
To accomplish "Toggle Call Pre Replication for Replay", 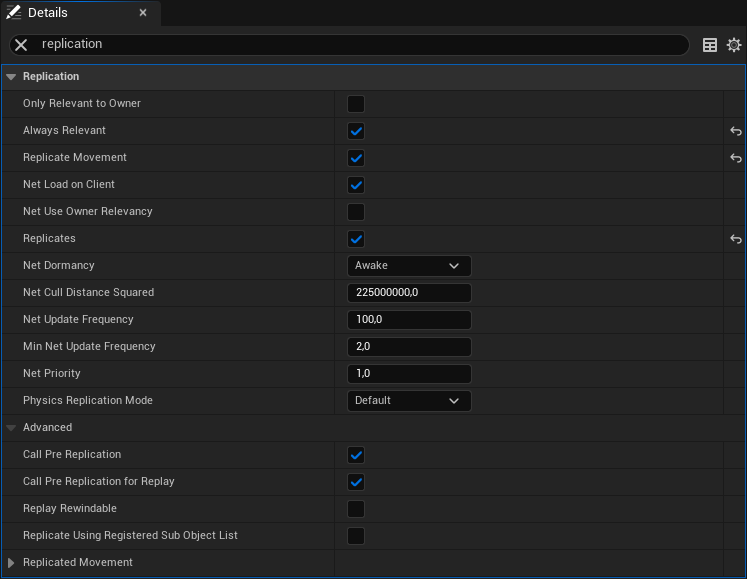I will tap(356, 482).
